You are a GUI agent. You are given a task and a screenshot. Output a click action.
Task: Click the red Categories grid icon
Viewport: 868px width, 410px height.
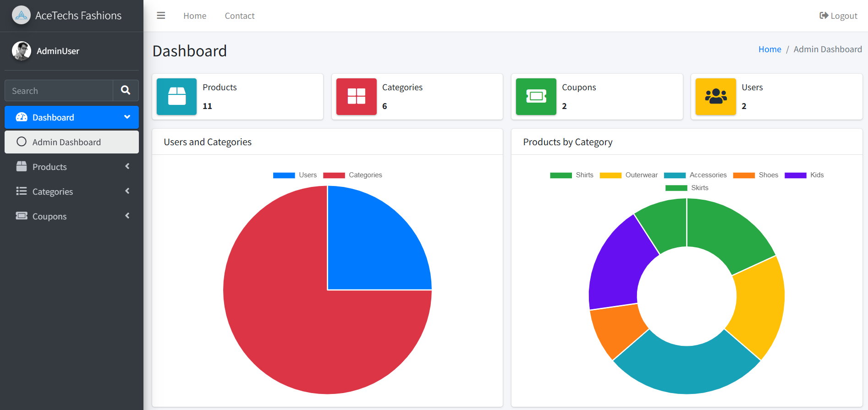357,97
